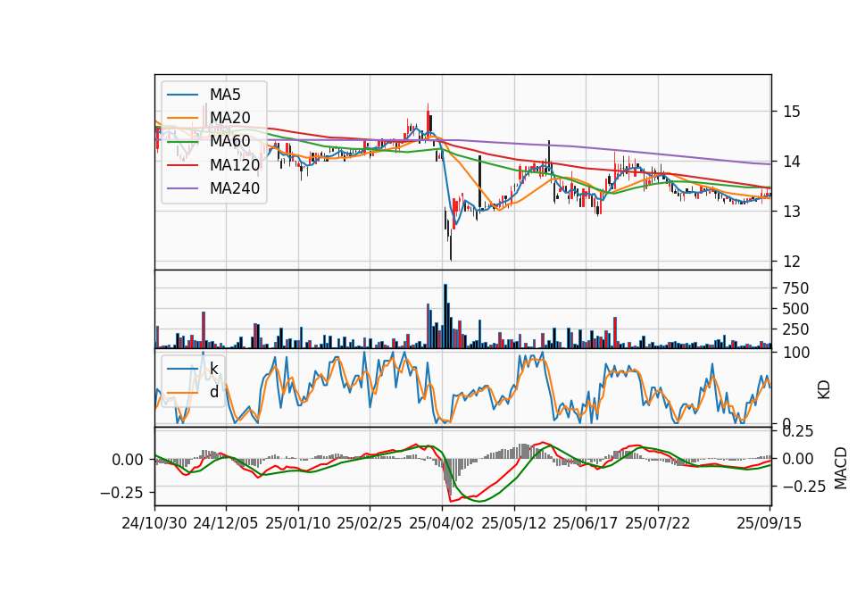Click the MACD line trough in April
The height and width of the screenshot is (616, 857).
click(451, 501)
